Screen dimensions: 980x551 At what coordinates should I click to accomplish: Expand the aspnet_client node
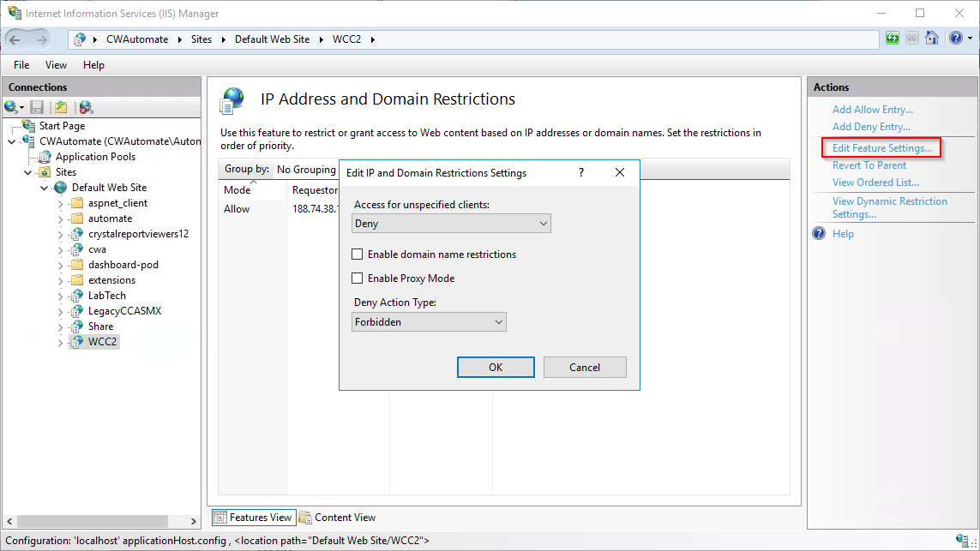point(60,203)
